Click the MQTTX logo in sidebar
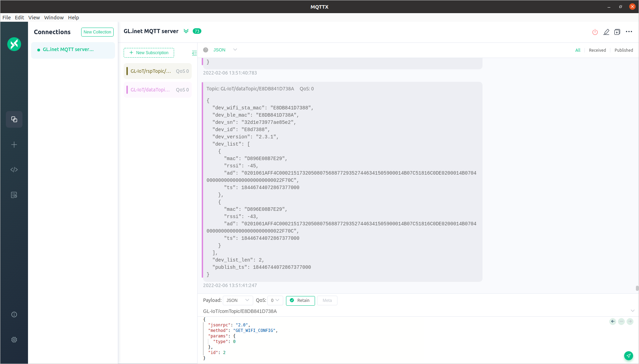 pyautogui.click(x=14, y=44)
